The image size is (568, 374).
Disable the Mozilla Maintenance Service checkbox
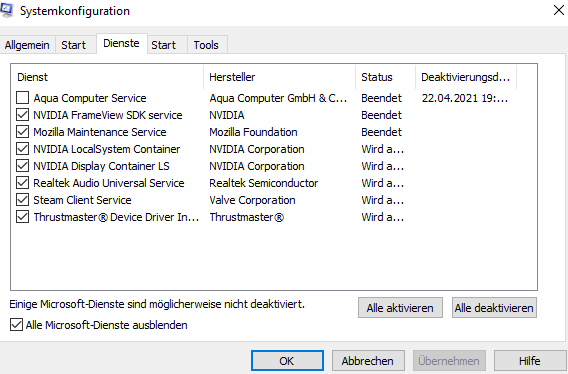click(x=22, y=132)
